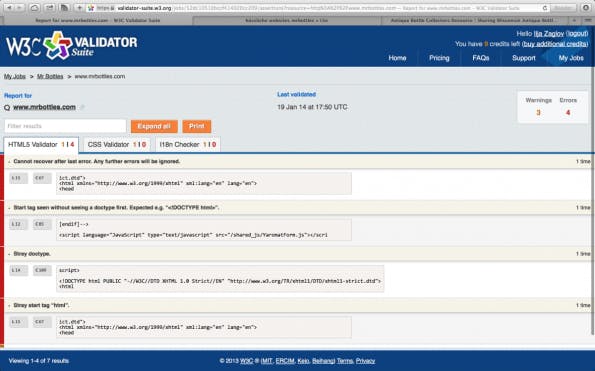Image resolution: width=595 pixels, height=371 pixels.
Task: Click the 'Last validated' label
Action: 296,94
